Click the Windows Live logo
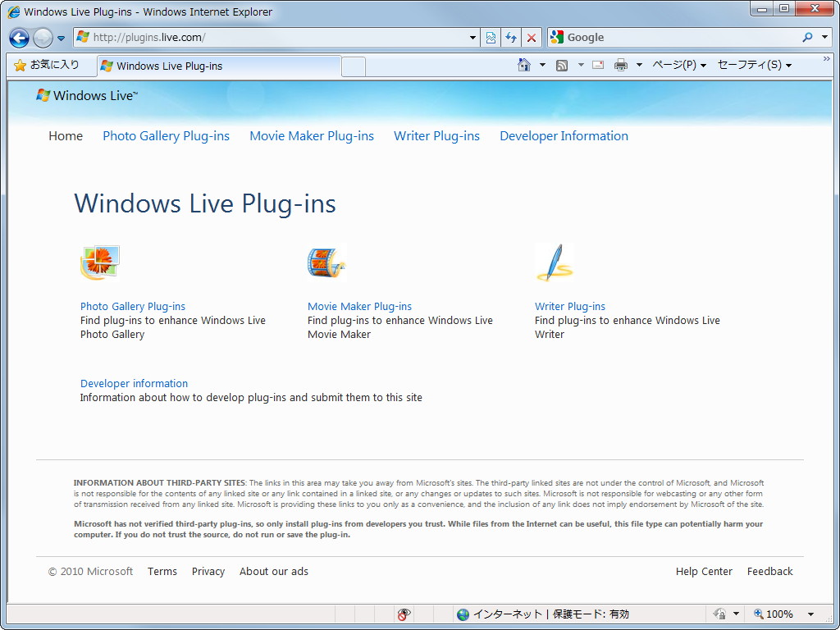 (x=85, y=95)
